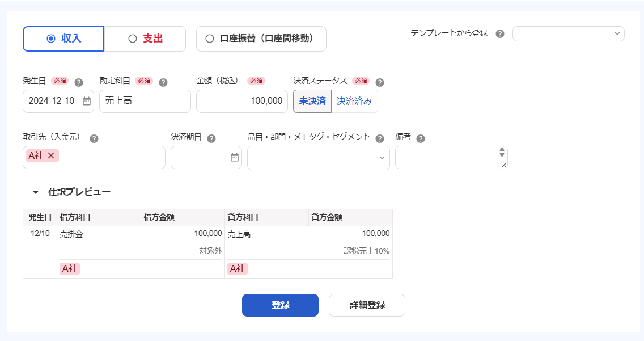This screenshot has height=341, width=644.
Task: Collapse the 仕訳プレビュー section
Action: click(36, 192)
